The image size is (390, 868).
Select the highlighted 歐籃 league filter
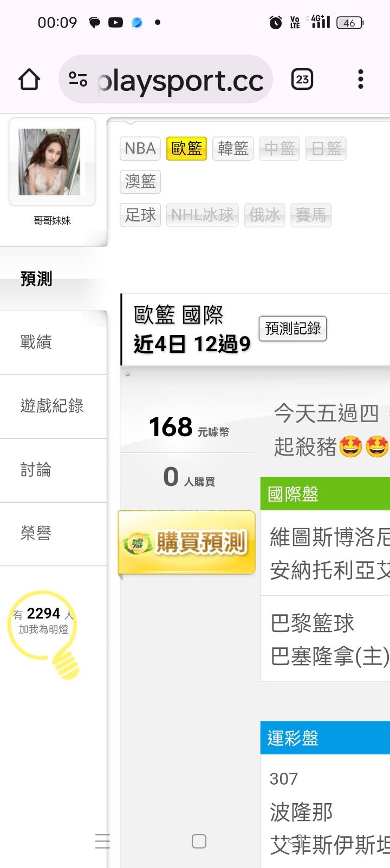point(186,148)
